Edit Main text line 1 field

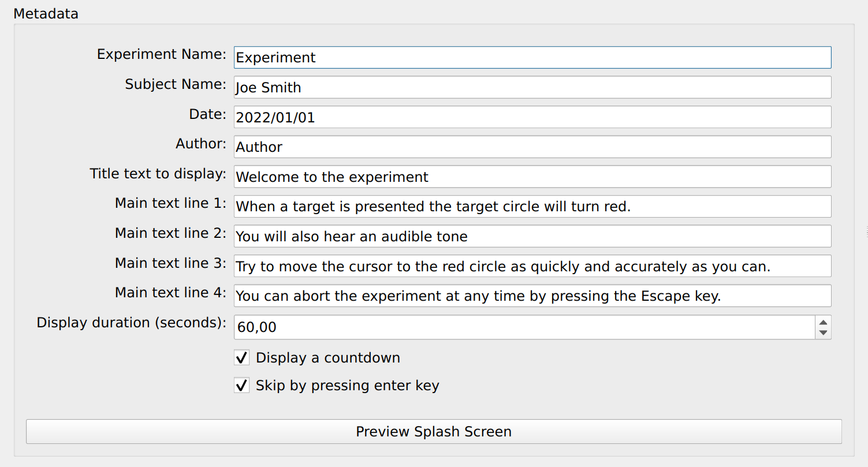(532, 206)
